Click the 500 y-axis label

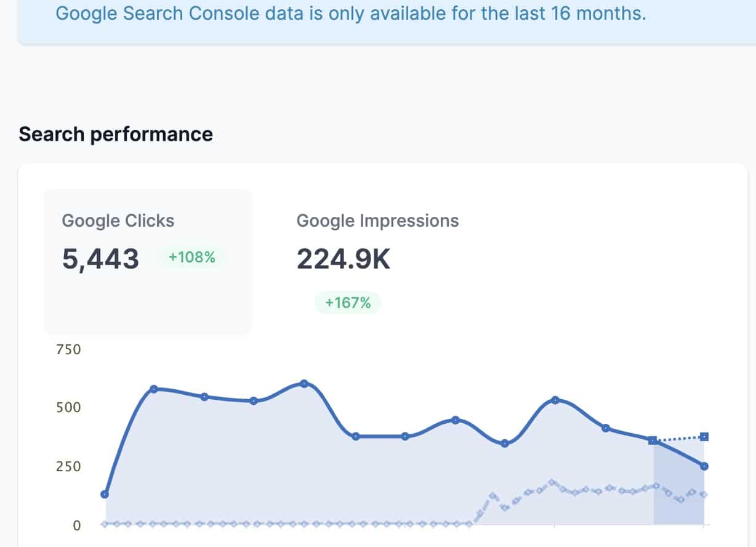68,408
